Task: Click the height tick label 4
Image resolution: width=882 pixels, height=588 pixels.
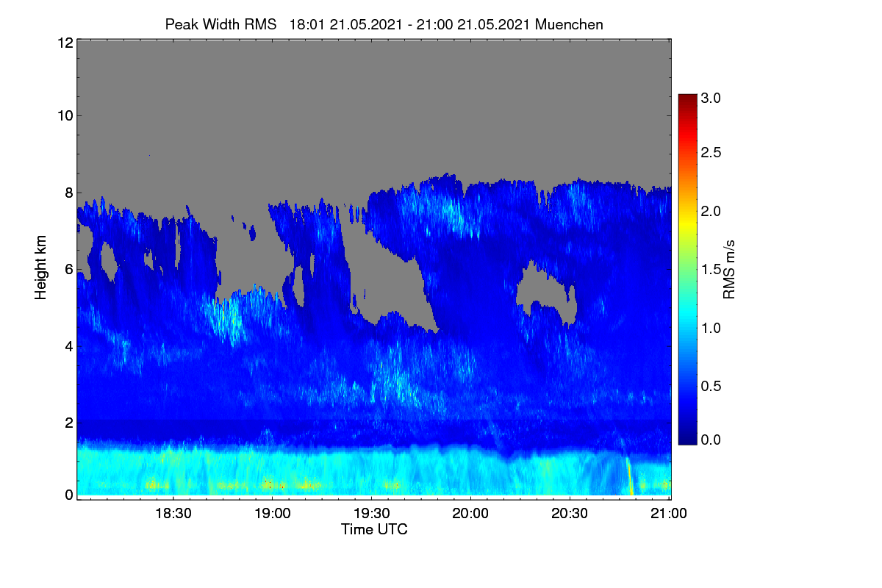Action: [68, 346]
